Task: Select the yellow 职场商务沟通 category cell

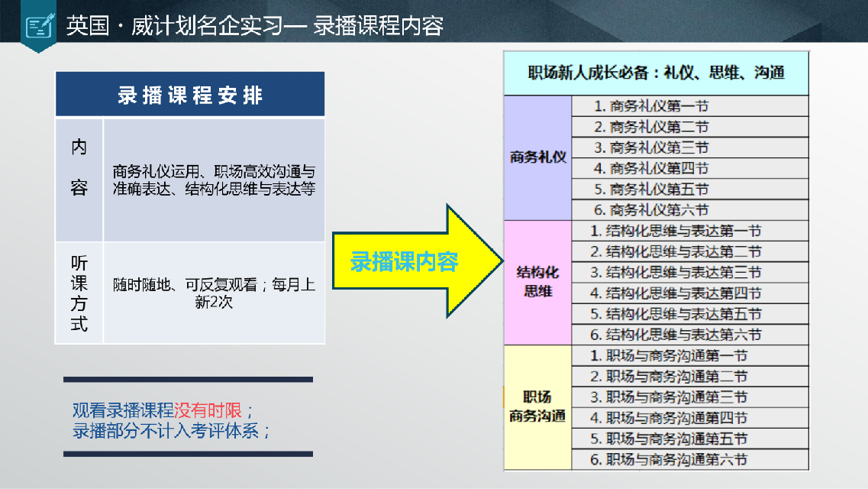Action: tap(537, 407)
